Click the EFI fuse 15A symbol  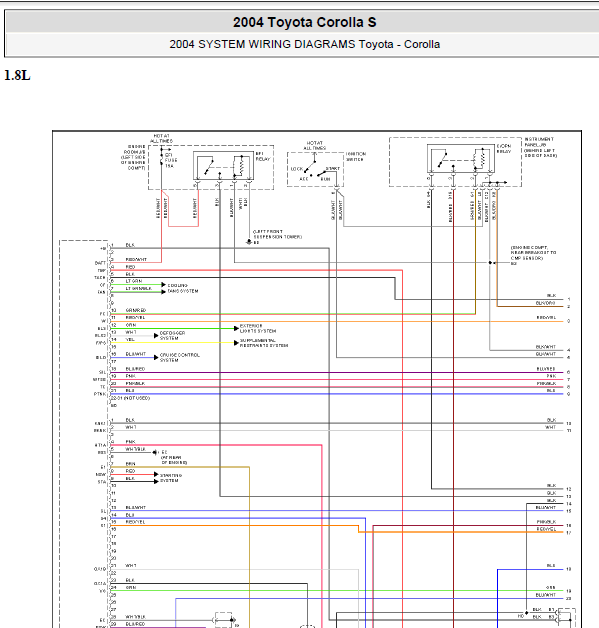161,159
